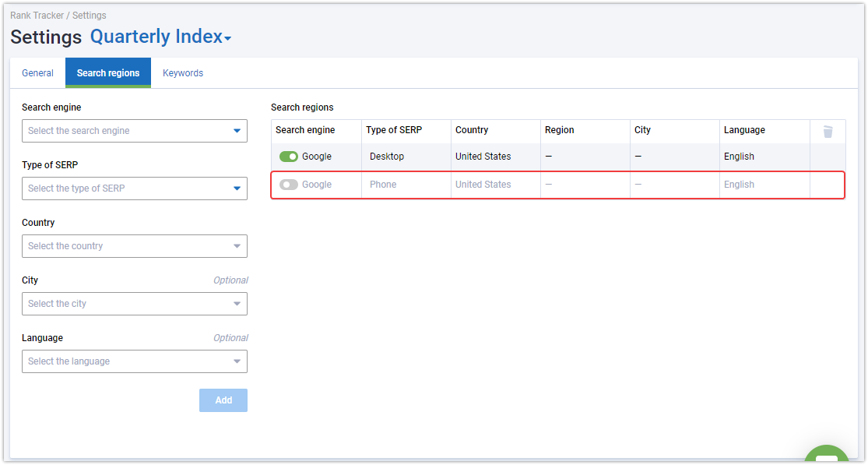Select the Search regions tab
The height and width of the screenshot is (465, 868).
[x=108, y=73]
